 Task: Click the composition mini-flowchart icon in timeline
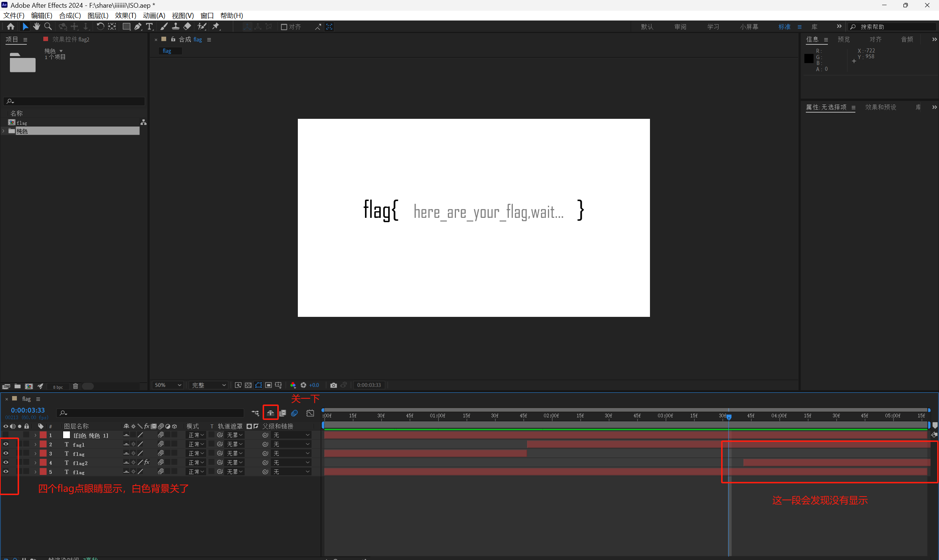tap(256, 413)
